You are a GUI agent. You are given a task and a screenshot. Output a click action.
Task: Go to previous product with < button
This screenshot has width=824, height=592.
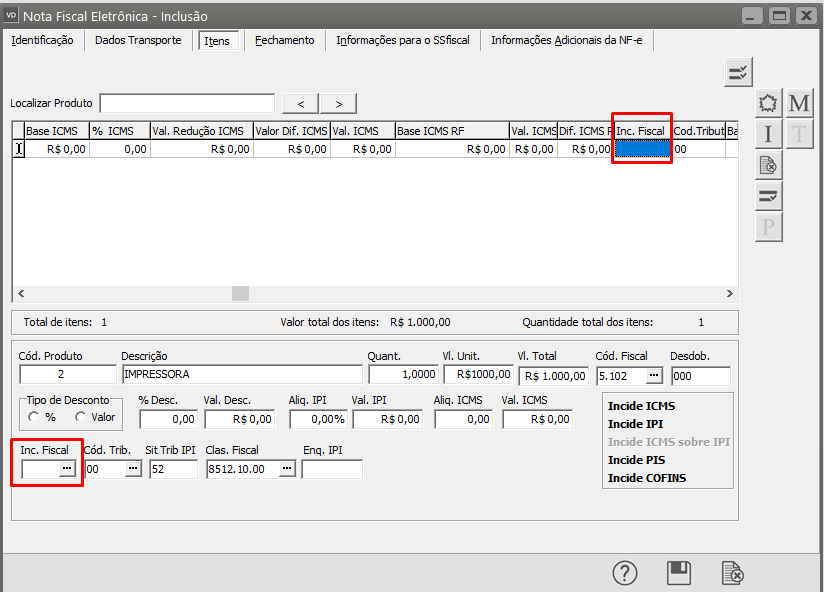tap(301, 103)
